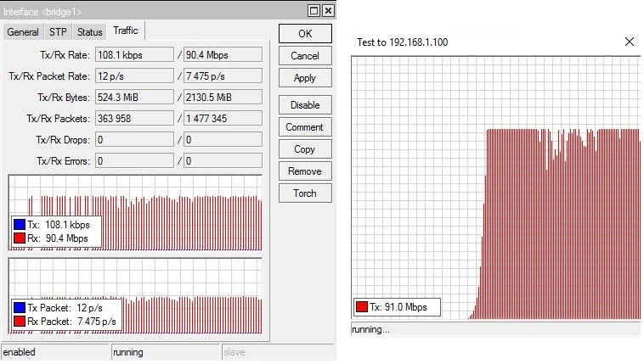Launch the Torch tool
Image resolution: width=644 pixels, height=364 pixels.
304,193
